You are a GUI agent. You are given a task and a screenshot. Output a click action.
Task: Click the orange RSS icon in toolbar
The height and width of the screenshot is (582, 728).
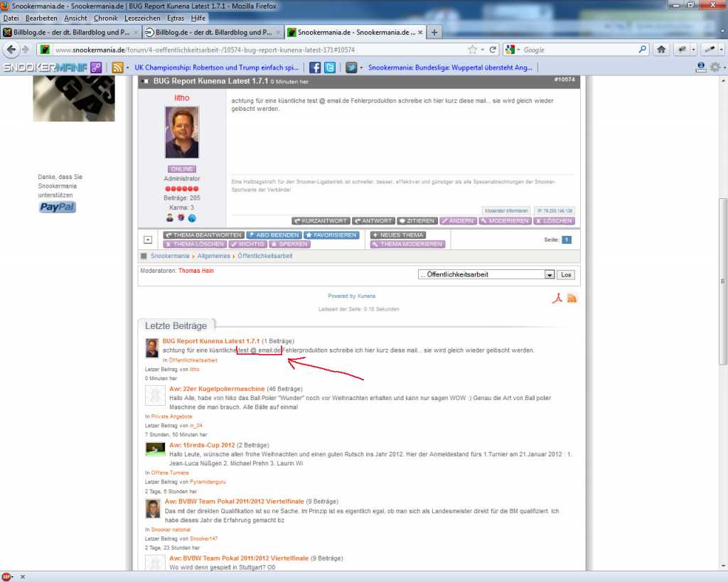pos(117,68)
